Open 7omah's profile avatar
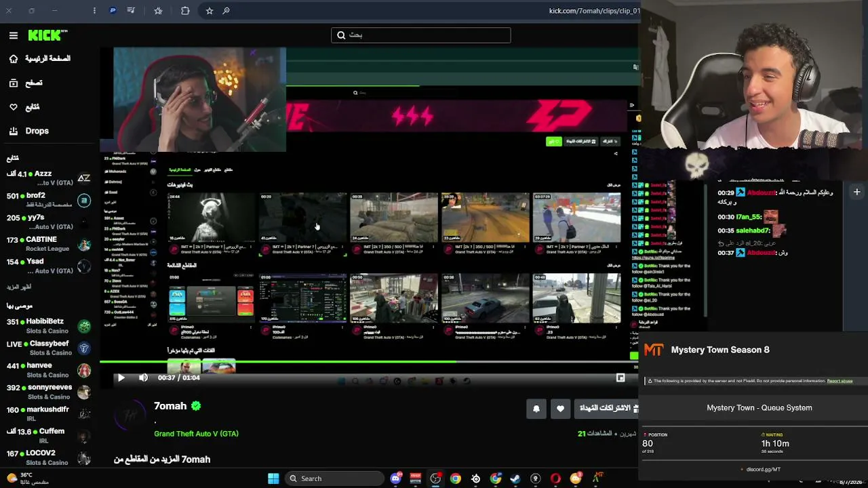The width and height of the screenshot is (868, 488). (130, 415)
